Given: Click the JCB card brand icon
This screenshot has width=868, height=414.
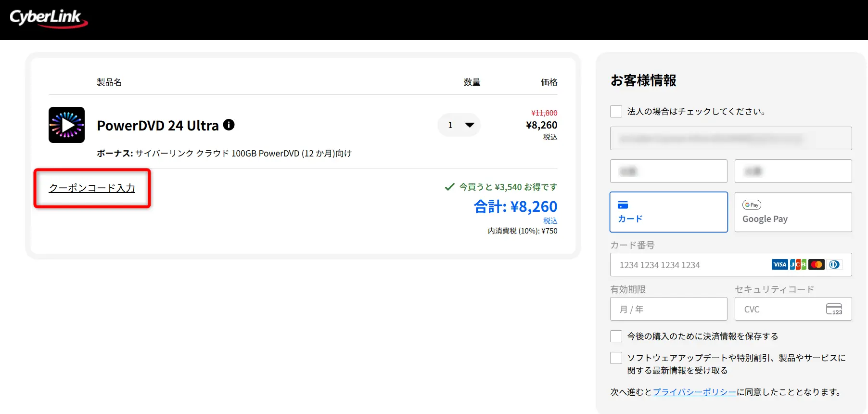Looking at the screenshot, I should point(798,264).
